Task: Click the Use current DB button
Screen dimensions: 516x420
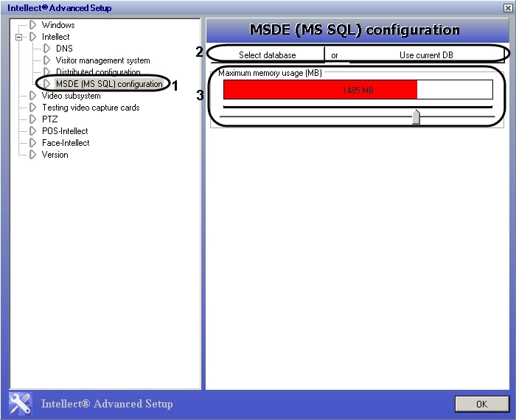Action: (x=427, y=55)
